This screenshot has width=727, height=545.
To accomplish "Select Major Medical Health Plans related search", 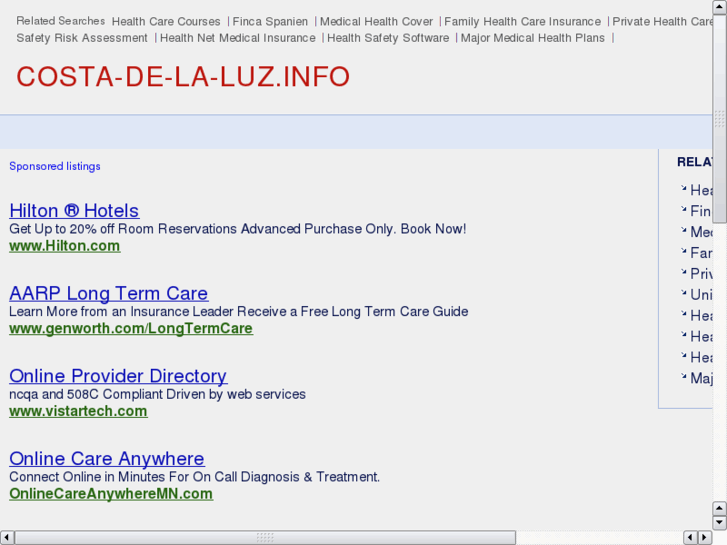I will pos(533,38).
